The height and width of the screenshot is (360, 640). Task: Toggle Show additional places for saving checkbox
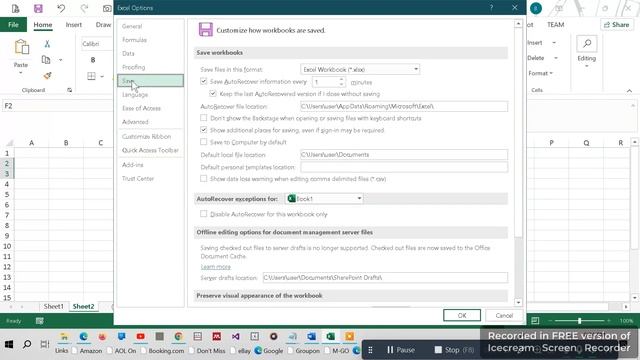click(204, 130)
